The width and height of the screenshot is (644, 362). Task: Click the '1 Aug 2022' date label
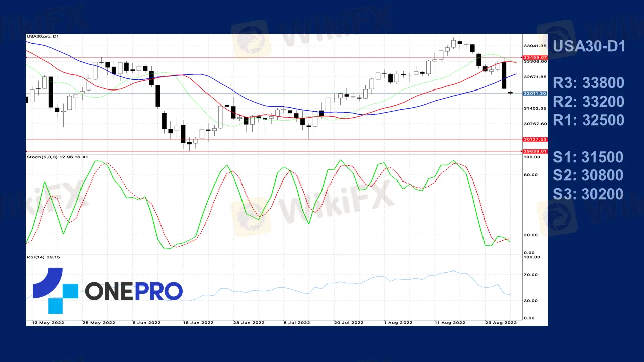(397, 323)
